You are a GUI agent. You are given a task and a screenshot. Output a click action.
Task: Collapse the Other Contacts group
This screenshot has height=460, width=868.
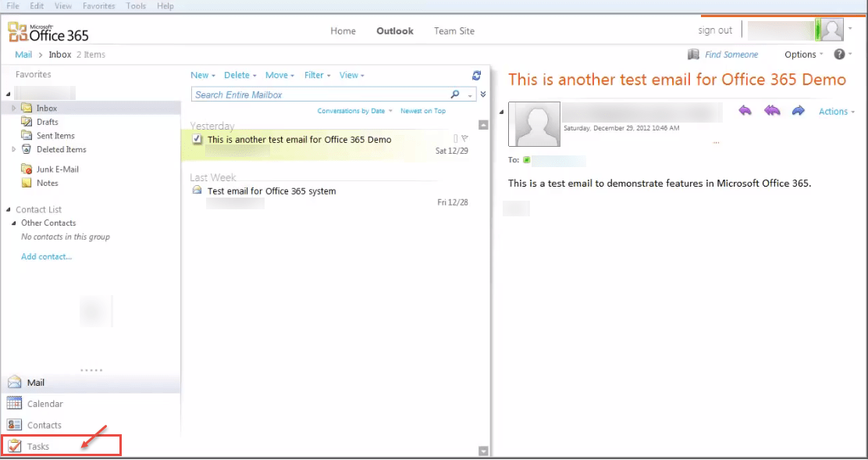(x=14, y=223)
